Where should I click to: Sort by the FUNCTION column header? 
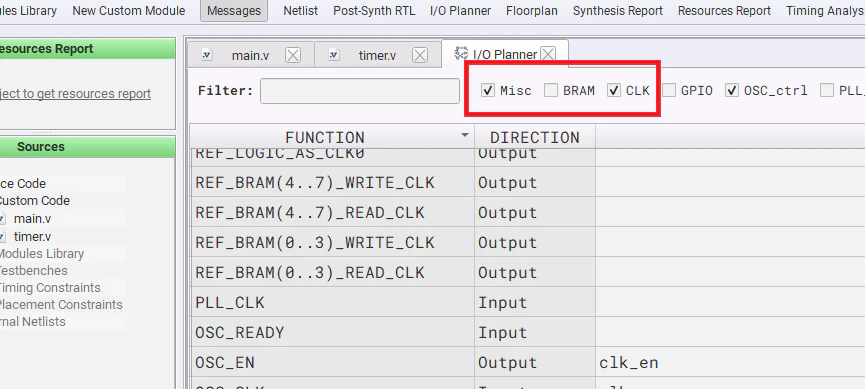[332, 137]
